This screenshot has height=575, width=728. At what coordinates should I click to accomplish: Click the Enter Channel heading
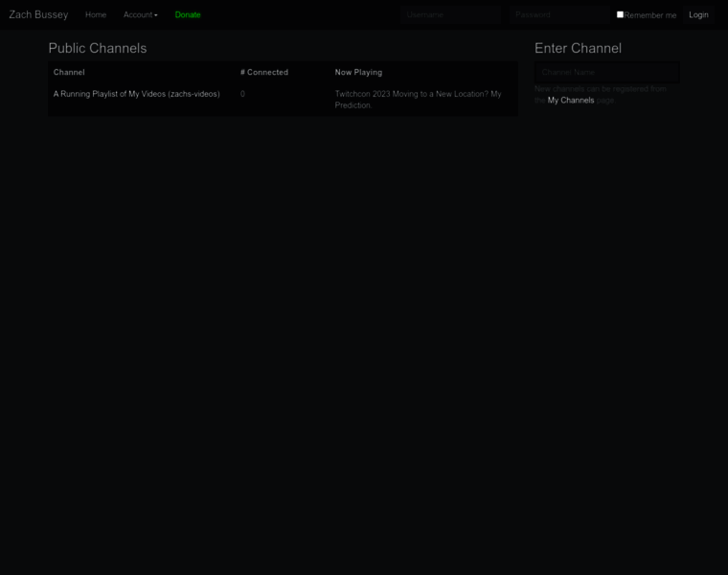click(x=578, y=48)
